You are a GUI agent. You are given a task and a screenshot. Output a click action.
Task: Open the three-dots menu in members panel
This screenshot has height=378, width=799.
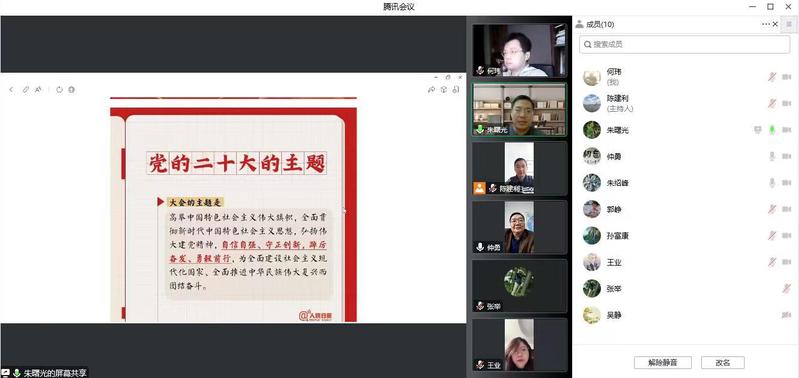766,24
